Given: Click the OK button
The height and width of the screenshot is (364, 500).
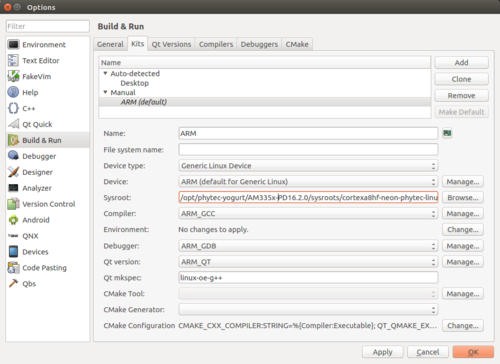Looking at the screenshot, I should pos(473,352).
